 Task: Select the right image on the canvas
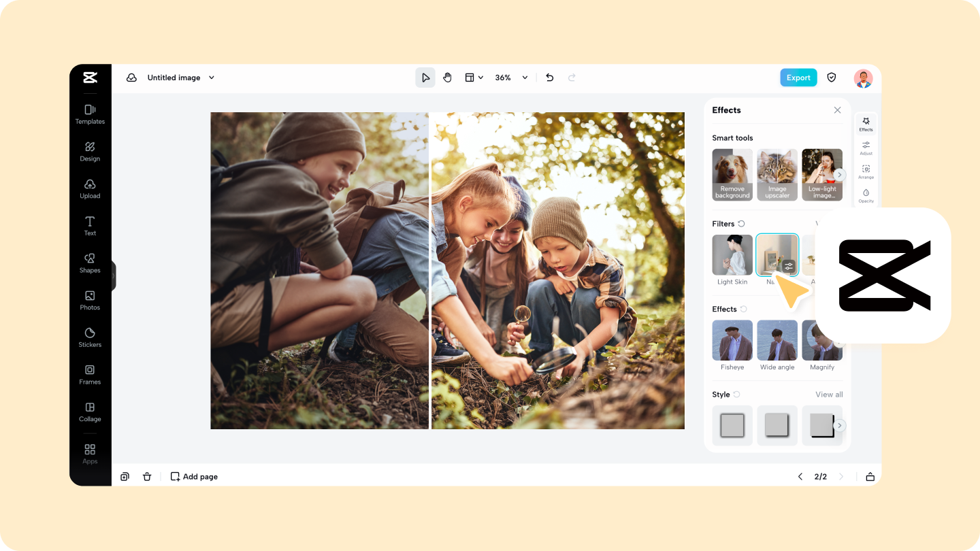pos(558,271)
